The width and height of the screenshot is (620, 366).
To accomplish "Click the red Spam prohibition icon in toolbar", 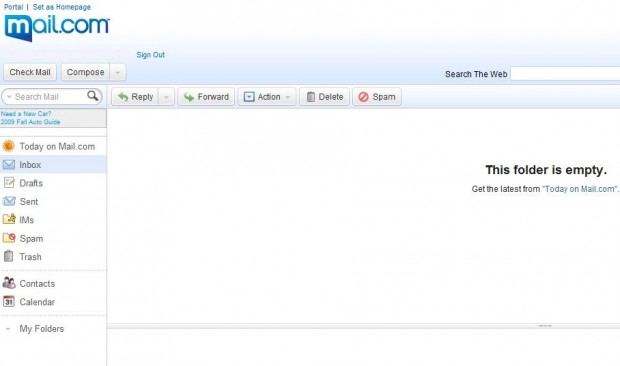I will [363, 97].
